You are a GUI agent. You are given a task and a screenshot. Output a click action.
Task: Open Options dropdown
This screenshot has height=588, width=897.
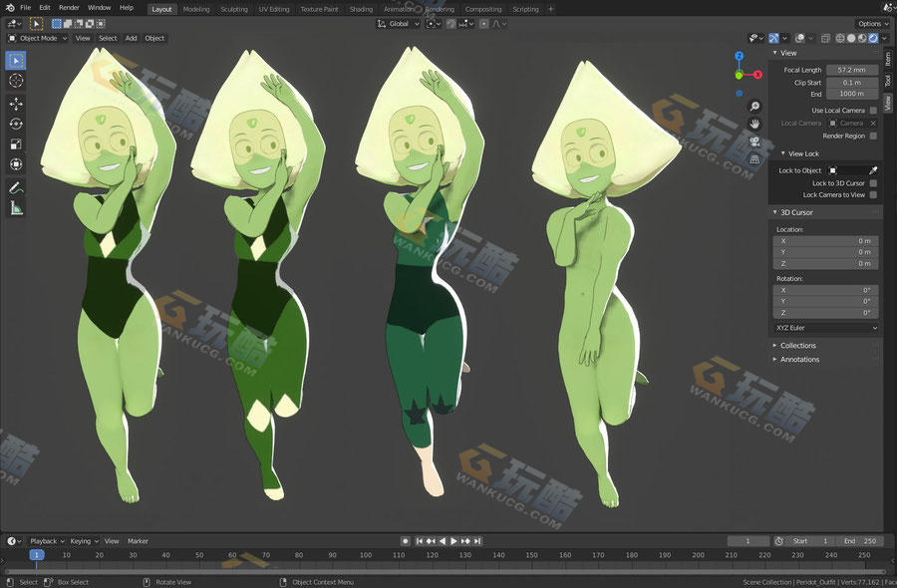(x=873, y=24)
